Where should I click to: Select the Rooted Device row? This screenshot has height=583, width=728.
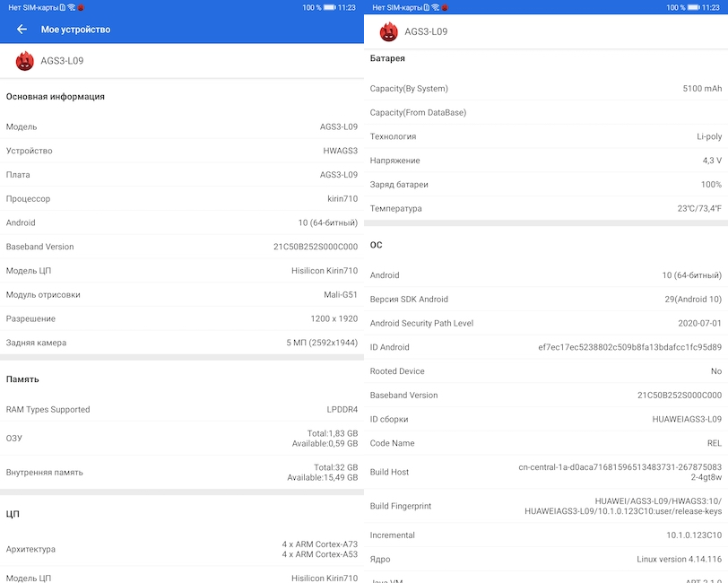pyautogui.click(x=546, y=371)
